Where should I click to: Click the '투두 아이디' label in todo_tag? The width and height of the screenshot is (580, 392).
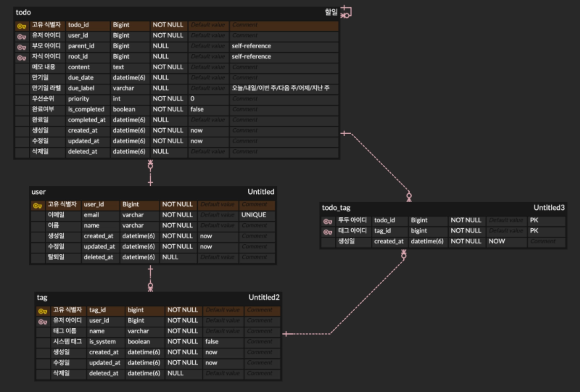pyautogui.click(x=352, y=220)
